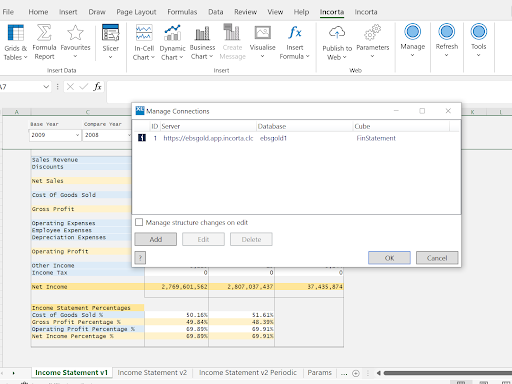Click the Create Message icon
Image resolution: width=512 pixels, height=384 pixels.
point(232,32)
